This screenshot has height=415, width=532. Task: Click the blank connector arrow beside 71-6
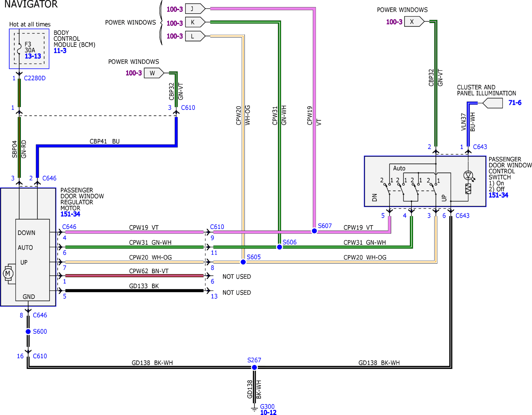point(493,103)
